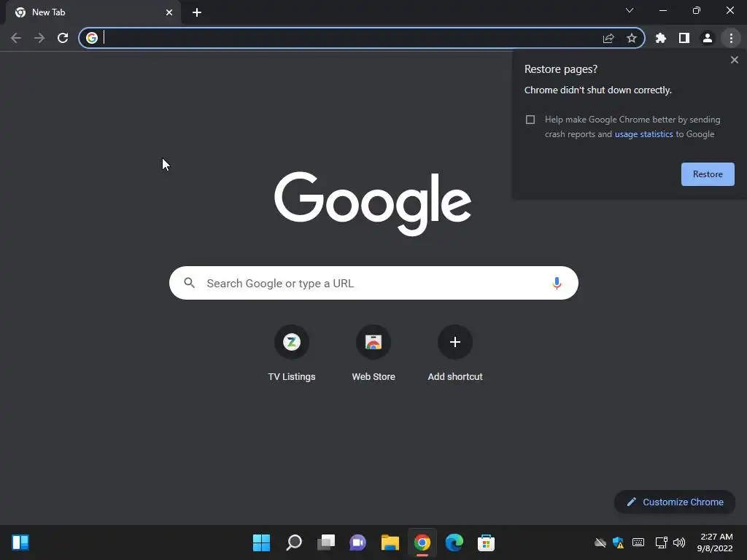Click the browser forward arrow

[x=39, y=38]
